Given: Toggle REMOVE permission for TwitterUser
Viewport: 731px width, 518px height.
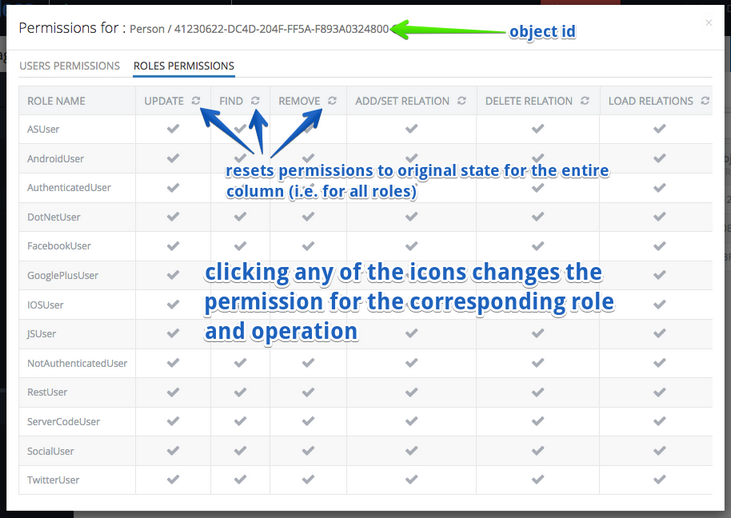Looking at the screenshot, I should (308, 479).
